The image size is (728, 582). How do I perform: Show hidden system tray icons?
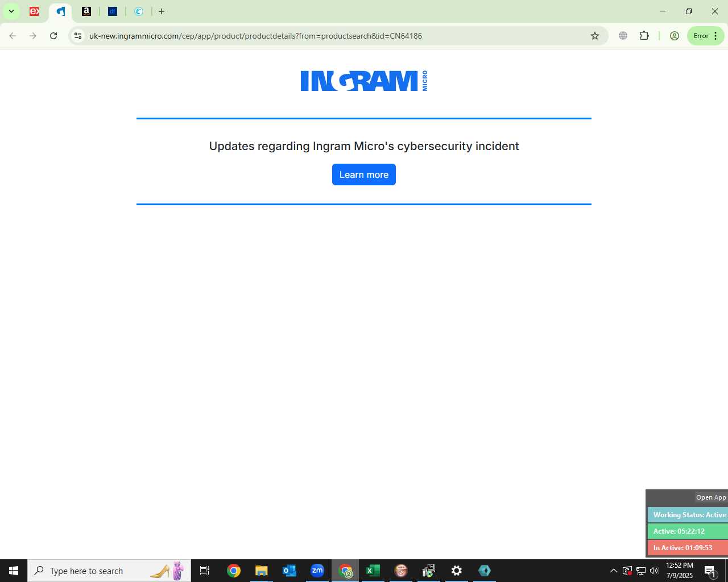pos(613,571)
